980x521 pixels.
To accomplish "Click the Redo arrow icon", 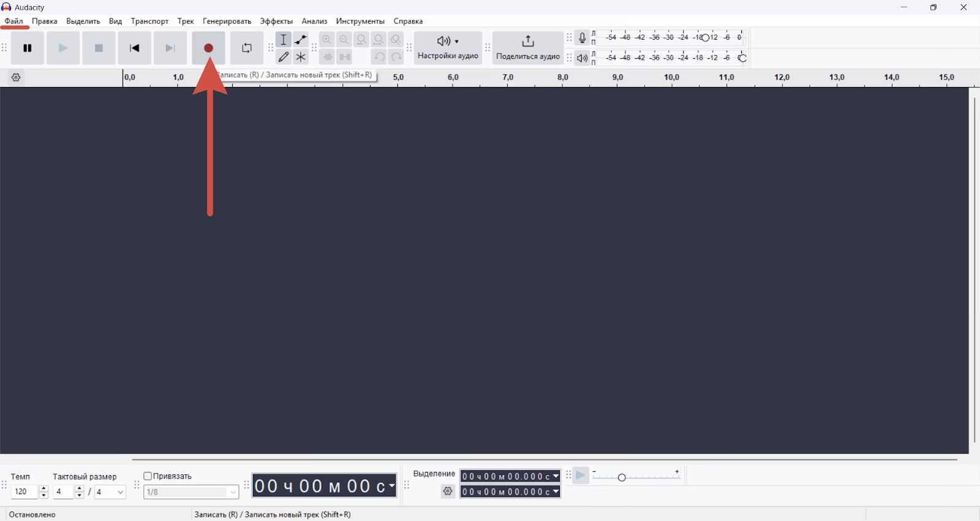I will pyautogui.click(x=396, y=57).
